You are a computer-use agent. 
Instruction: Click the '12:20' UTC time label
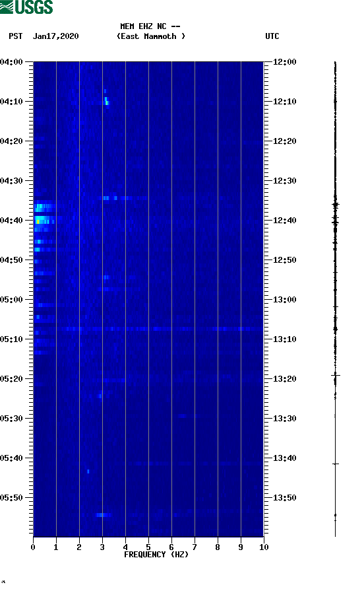tap(285, 141)
